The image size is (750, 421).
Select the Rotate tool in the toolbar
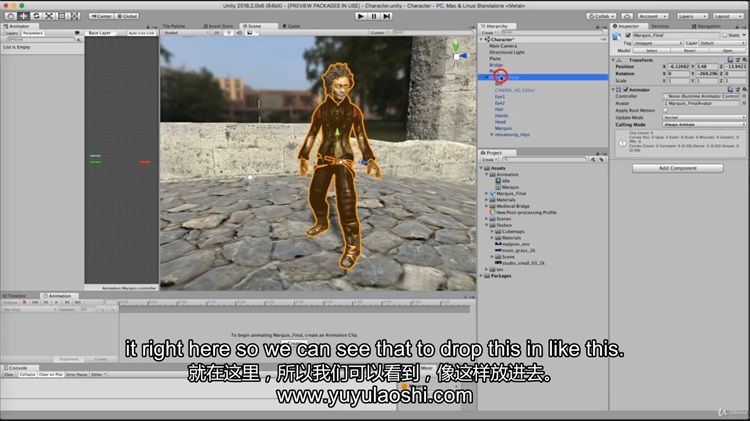pos(36,16)
